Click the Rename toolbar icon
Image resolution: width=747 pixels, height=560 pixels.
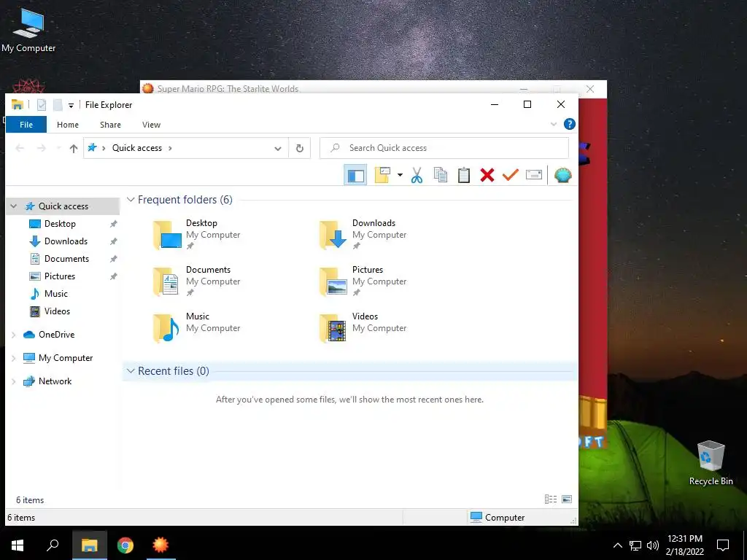(x=534, y=175)
